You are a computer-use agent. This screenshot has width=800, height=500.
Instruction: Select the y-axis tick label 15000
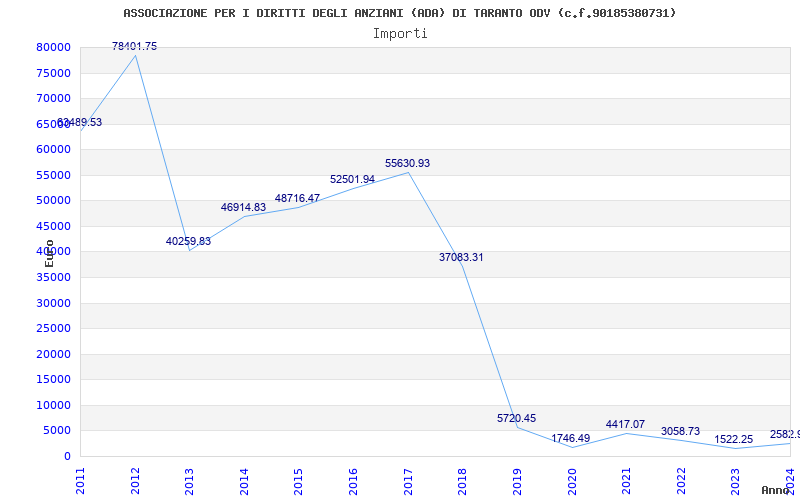coord(53,380)
